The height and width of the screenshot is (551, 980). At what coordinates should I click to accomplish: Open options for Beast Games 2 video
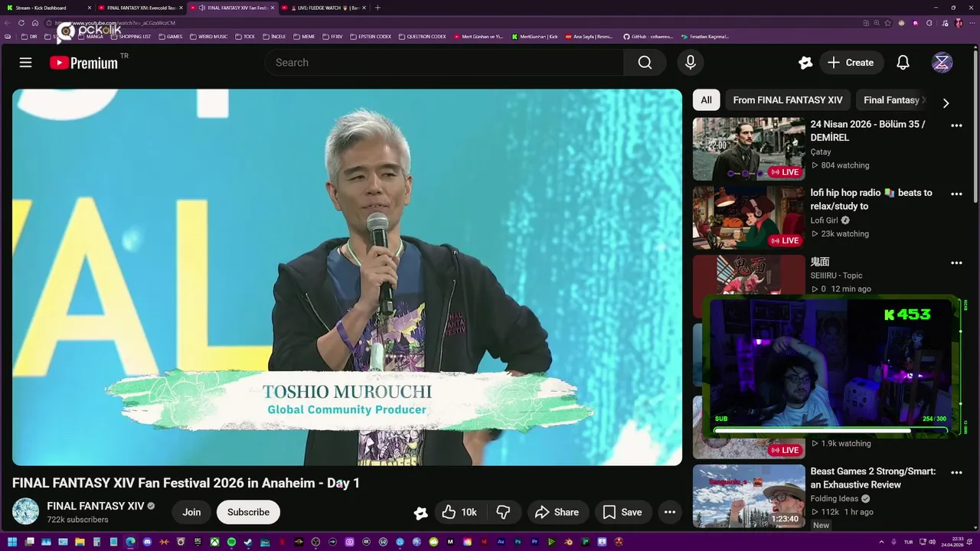pyautogui.click(x=956, y=473)
